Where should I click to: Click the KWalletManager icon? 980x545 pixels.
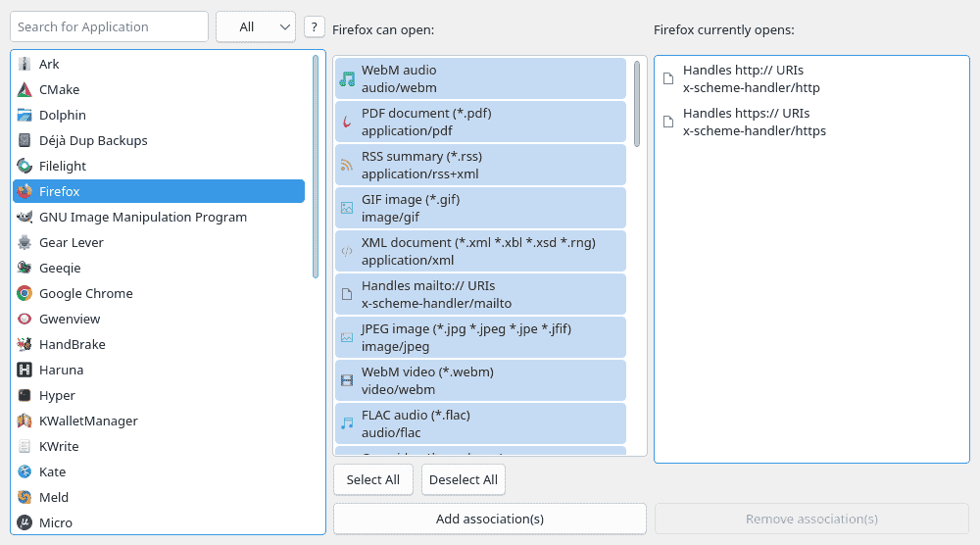click(x=24, y=421)
